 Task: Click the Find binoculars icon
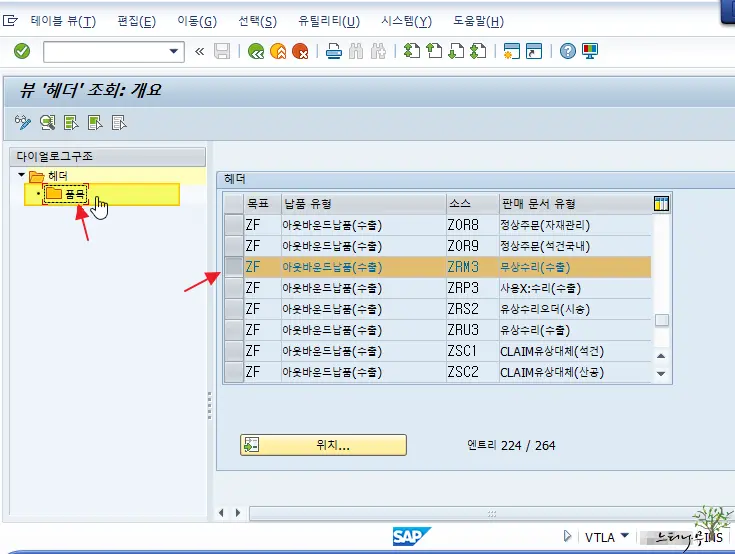[356, 51]
